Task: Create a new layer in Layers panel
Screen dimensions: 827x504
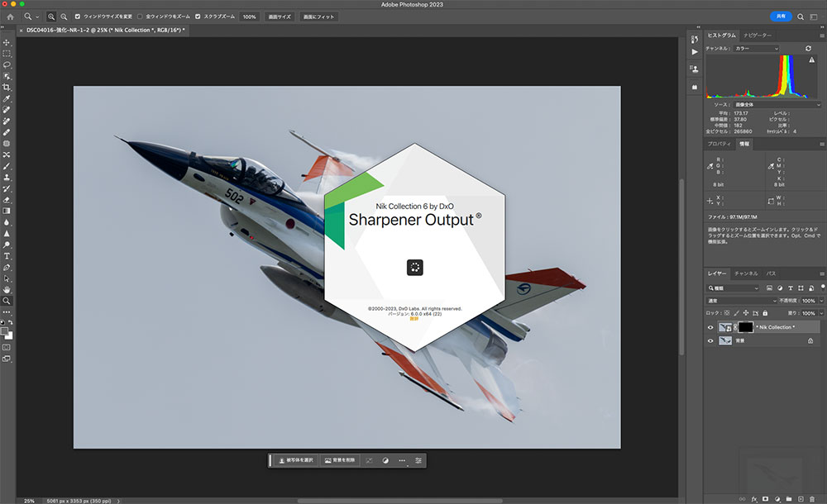Action: 801,499
